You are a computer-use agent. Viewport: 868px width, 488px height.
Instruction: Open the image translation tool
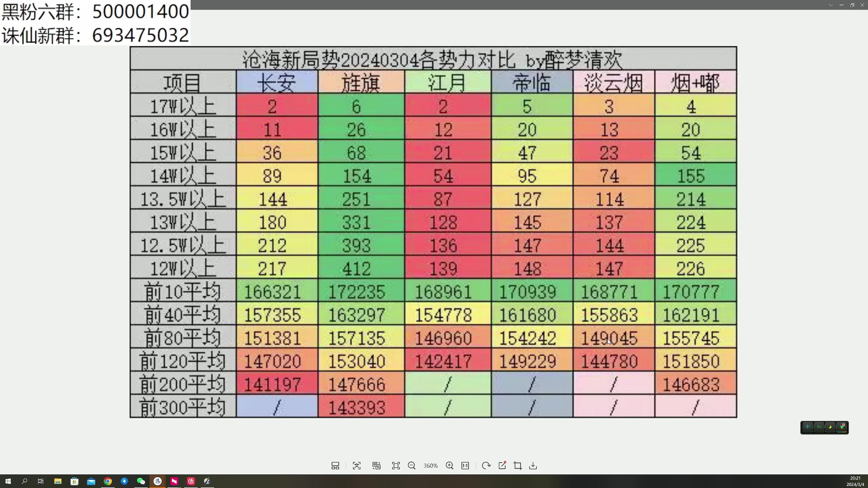[x=377, y=466]
